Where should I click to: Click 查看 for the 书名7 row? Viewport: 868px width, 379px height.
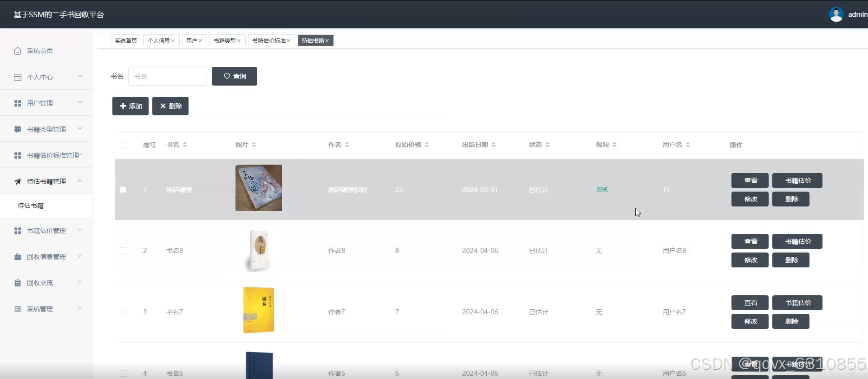(x=750, y=303)
